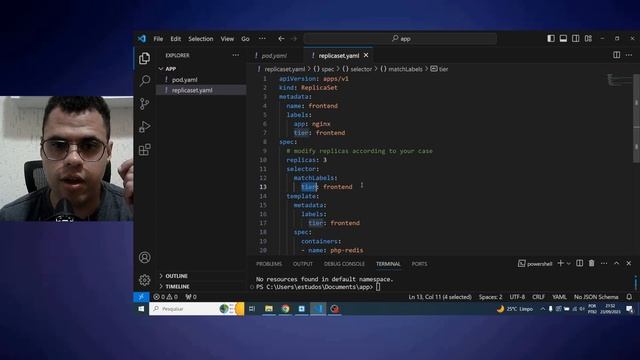This screenshot has width=640, height=360.
Task: Toggle the primary side bar layout icon
Action: (x=551, y=38)
